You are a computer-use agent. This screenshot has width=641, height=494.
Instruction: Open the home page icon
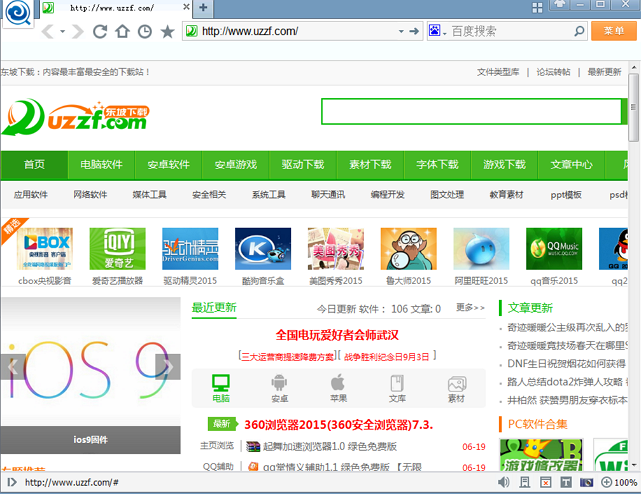(x=122, y=31)
